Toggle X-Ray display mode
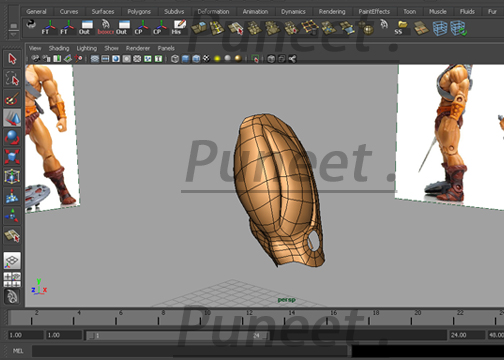The width and height of the screenshot is (504, 360). (x=271, y=59)
